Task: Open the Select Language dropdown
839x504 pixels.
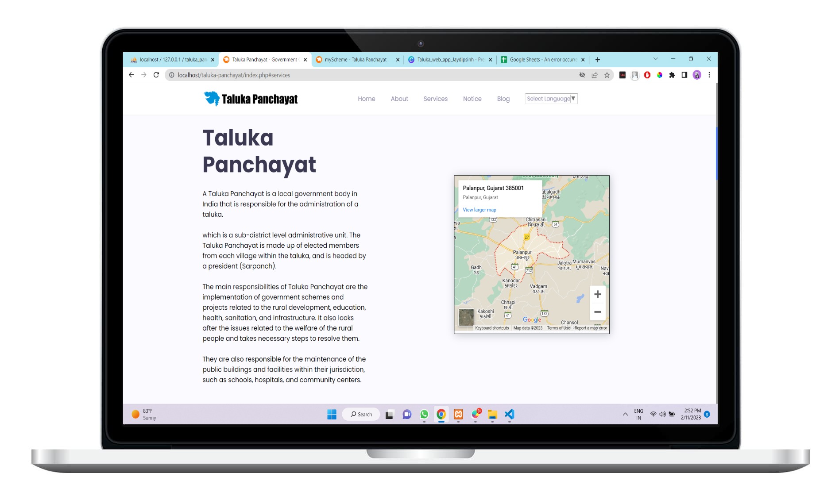Action: click(551, 99)
